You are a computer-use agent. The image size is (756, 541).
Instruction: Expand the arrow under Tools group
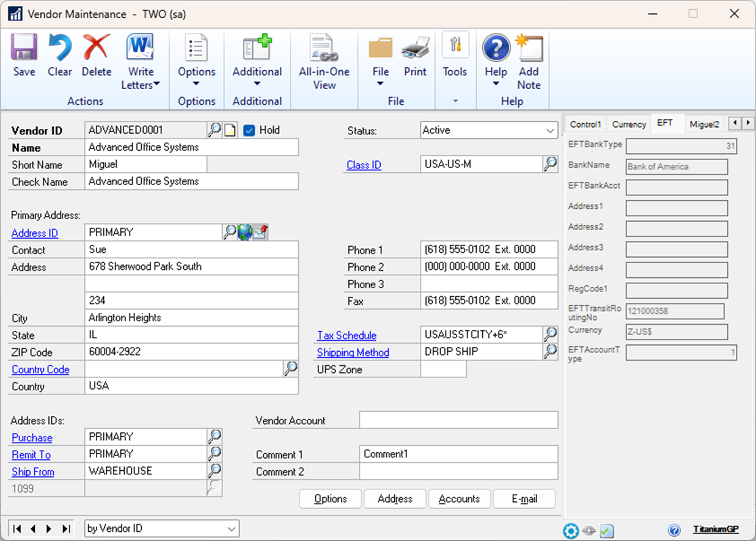coord(455,101)
